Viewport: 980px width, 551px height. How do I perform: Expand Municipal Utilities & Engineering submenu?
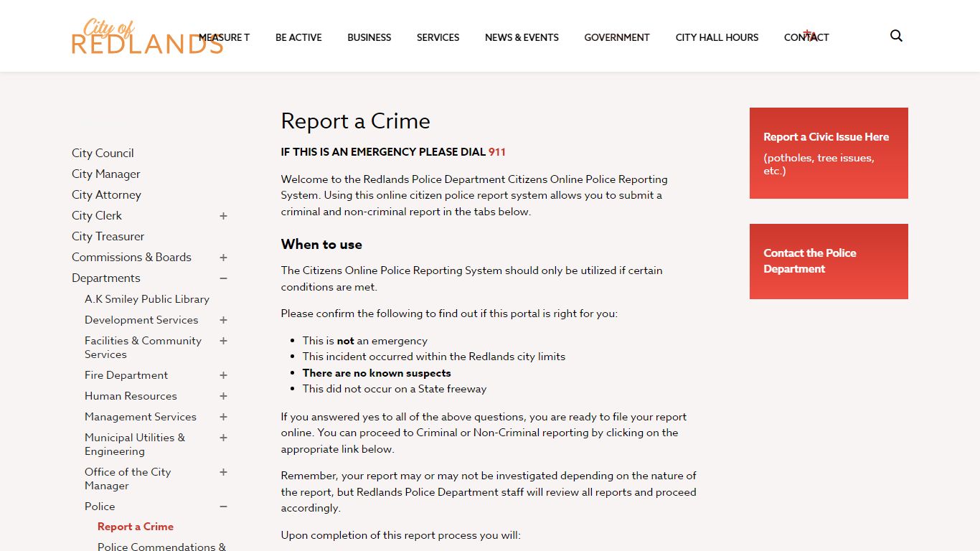pos(223,438)
